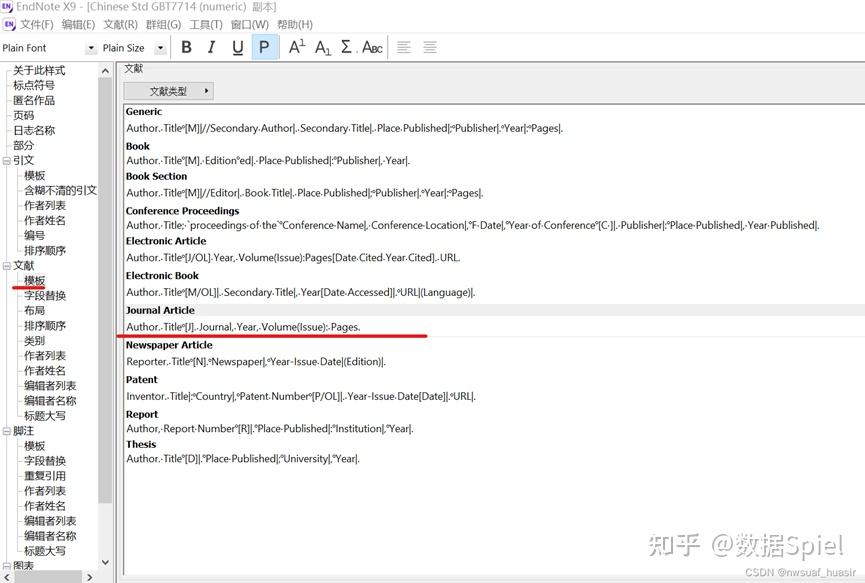Viewport: 865px width, 583px height.
Task: Collapse the 脚注 tree section
Action: click(x=7, y=430)
